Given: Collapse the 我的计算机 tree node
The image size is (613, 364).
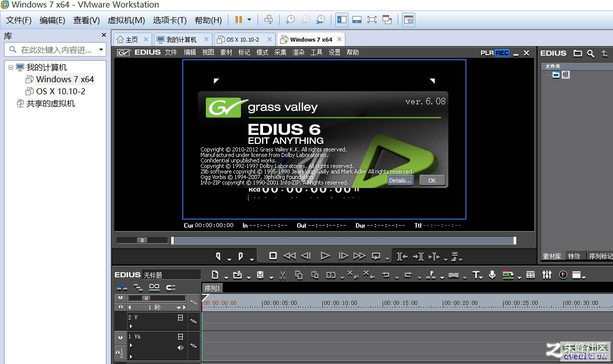Looking at the screenshot, I should click(11, 67).
